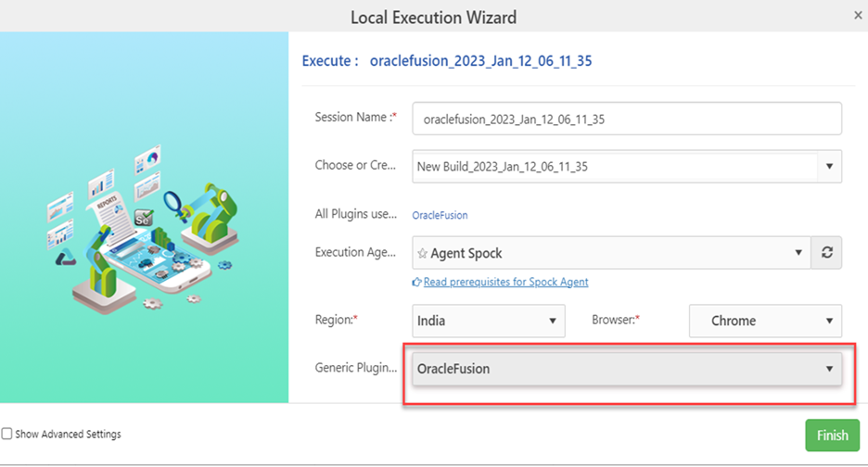Click the hand pointer icon before prerequisites link

pyautogui.click(x=416, y=283)
